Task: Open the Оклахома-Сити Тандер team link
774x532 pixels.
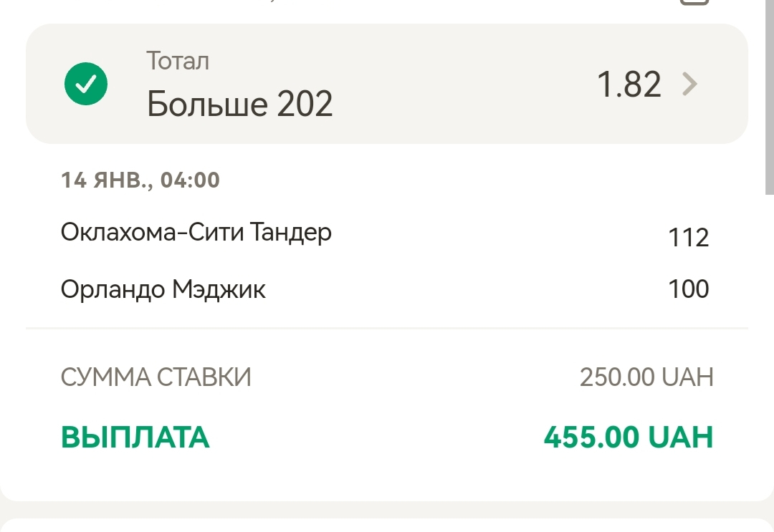Action: 196,233
